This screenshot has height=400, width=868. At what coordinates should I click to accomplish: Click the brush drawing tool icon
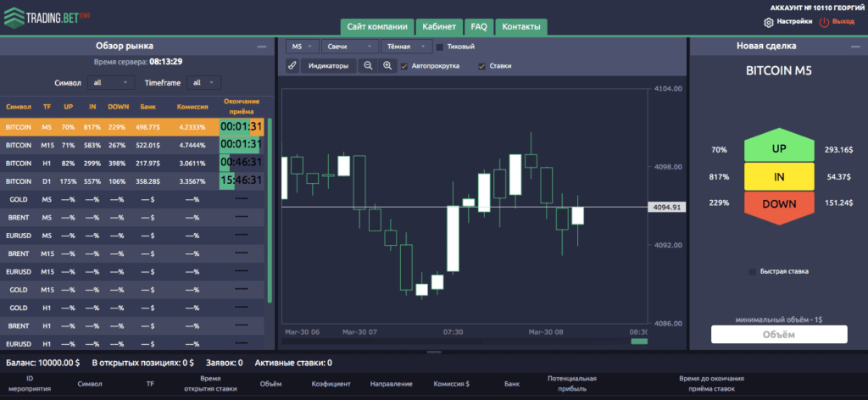(292, 65)
